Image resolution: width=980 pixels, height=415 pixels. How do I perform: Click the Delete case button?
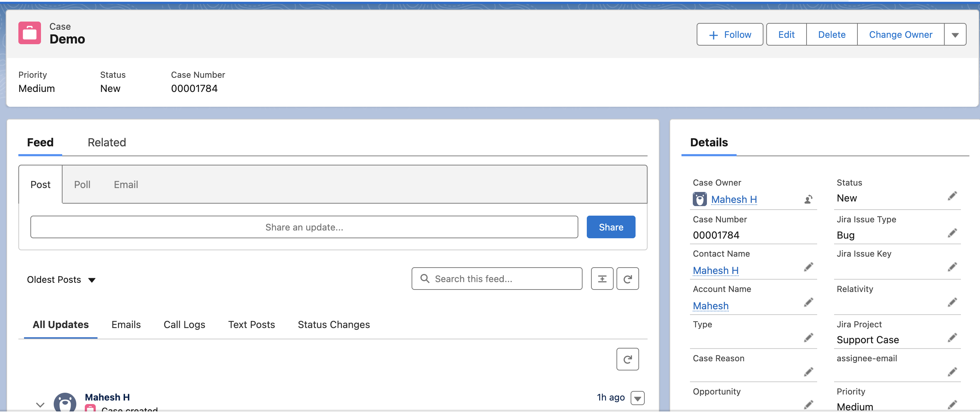click(832, 35)
